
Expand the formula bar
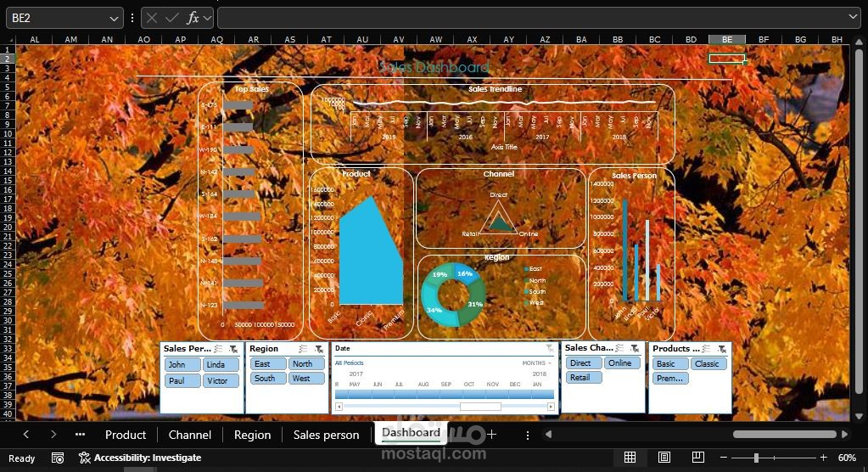pos(853,17)
